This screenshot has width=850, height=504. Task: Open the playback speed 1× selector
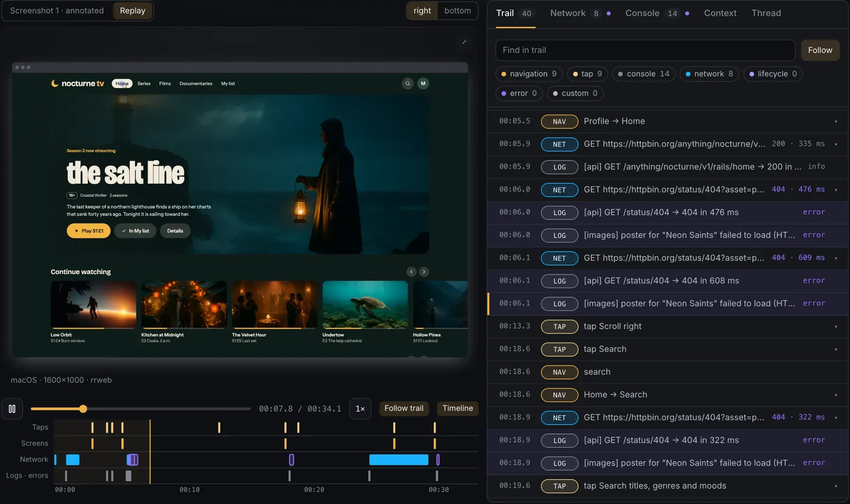(x=360, y=409)
